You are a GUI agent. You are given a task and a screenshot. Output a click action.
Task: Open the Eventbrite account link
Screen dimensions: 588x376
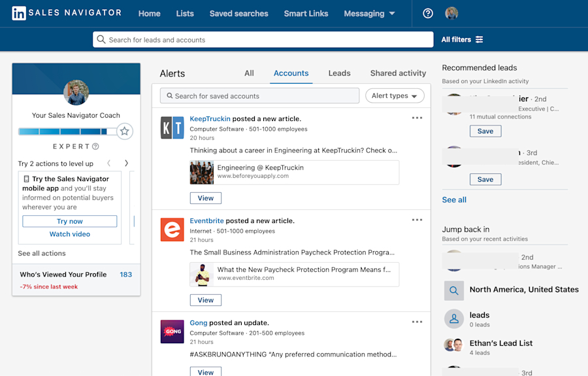(206, 220)
